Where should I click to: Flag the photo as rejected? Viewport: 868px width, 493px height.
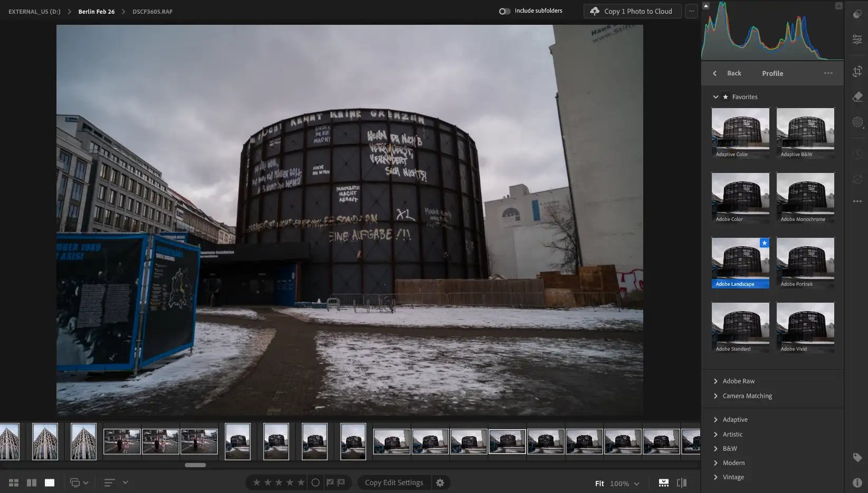click(341, 482)
